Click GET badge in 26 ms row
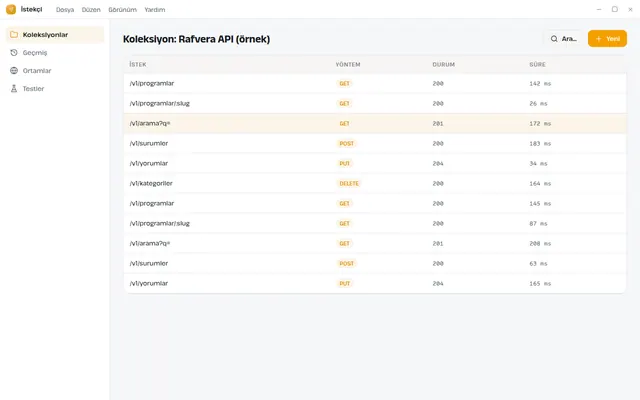The height and width of the screenshot is (400, 640). tap(344, 103)
